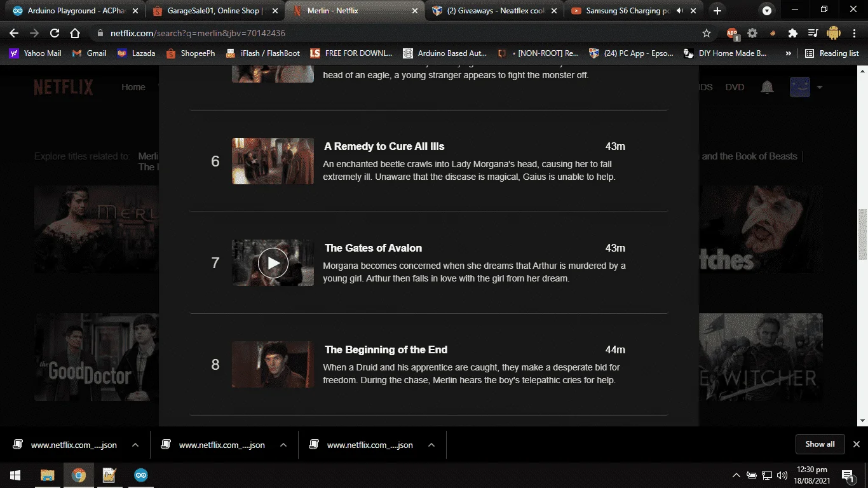Go back to previous page
The width and height of the screenshot is (868, 488).
tap(14, 33)
